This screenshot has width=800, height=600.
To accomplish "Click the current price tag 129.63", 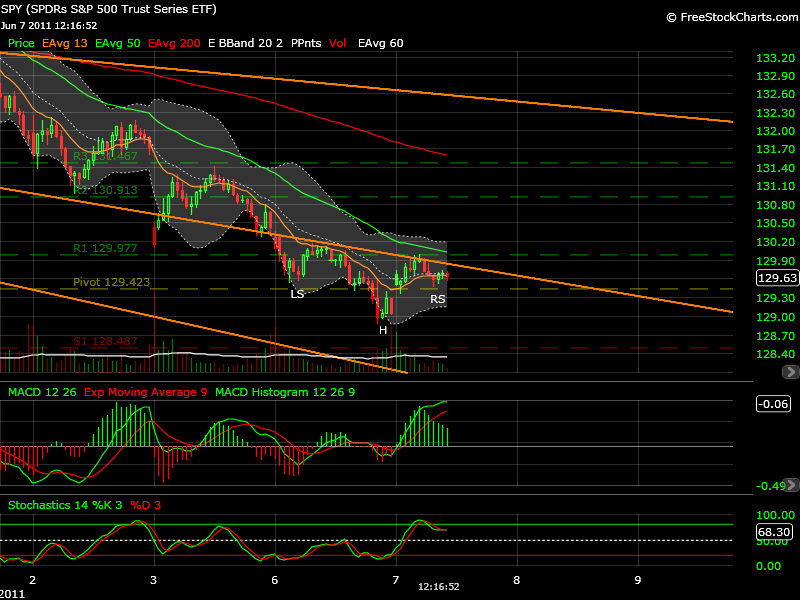I will coord(775,279).
